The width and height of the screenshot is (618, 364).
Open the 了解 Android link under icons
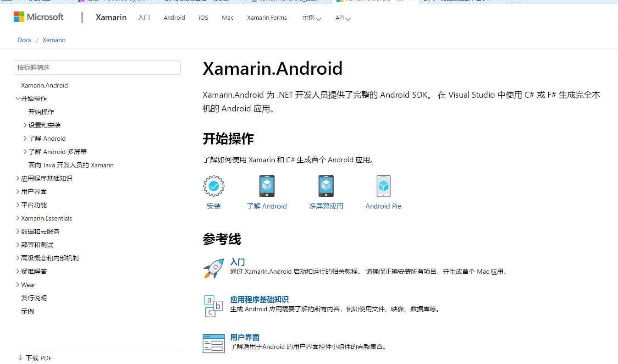tap(267, 206)
